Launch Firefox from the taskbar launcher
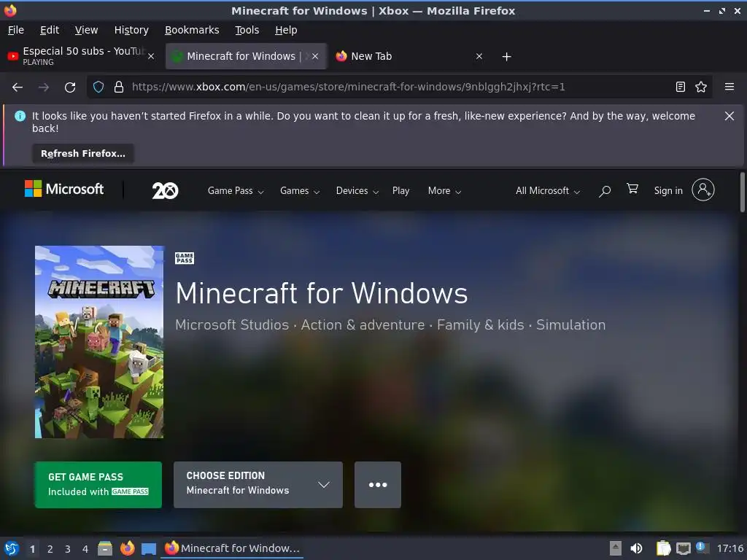The image size is (747, 560). click(x=127, y=548)
